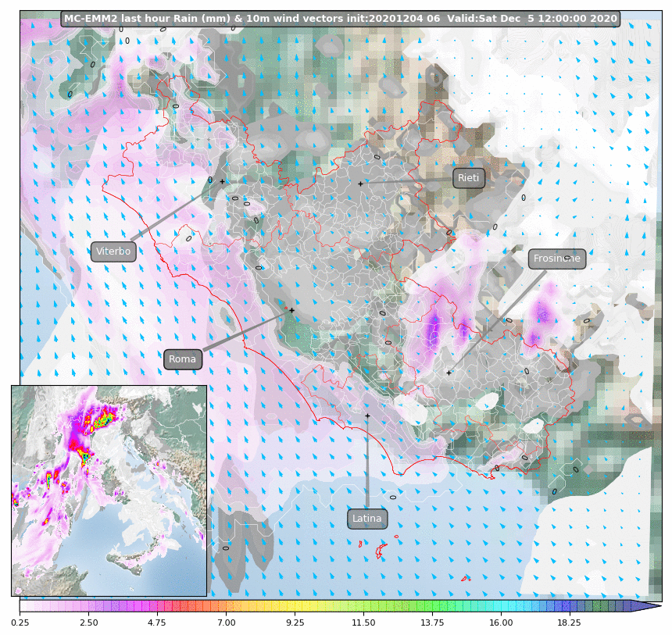The height and width of the screenshot is (635, 672).
Task: Click the Rieti city label
Action: click(469, 178)
